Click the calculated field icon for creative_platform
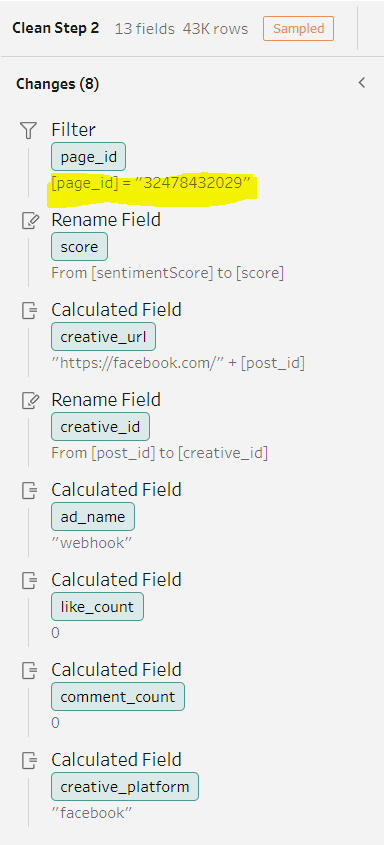 pyautogui.click(x=30, y=760)
